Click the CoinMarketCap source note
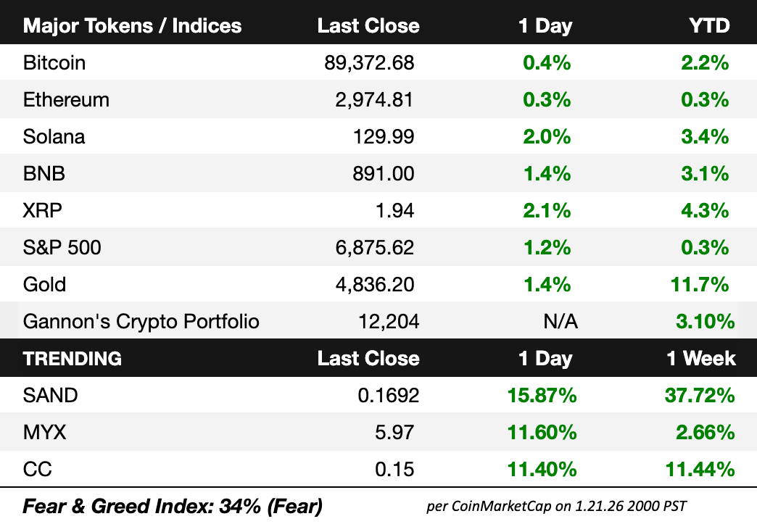The height and width of the screenshot is (532, 757). [x=556, y=507]
